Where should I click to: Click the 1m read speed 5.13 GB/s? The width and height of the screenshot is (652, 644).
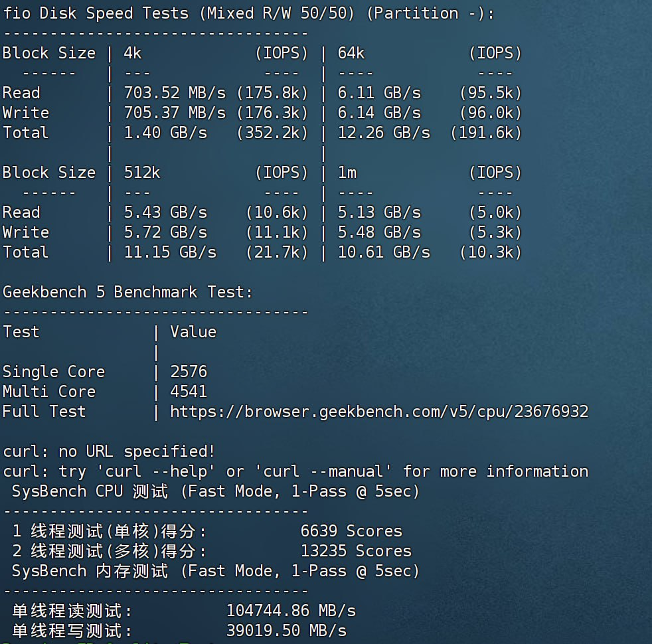coord(379,212)
